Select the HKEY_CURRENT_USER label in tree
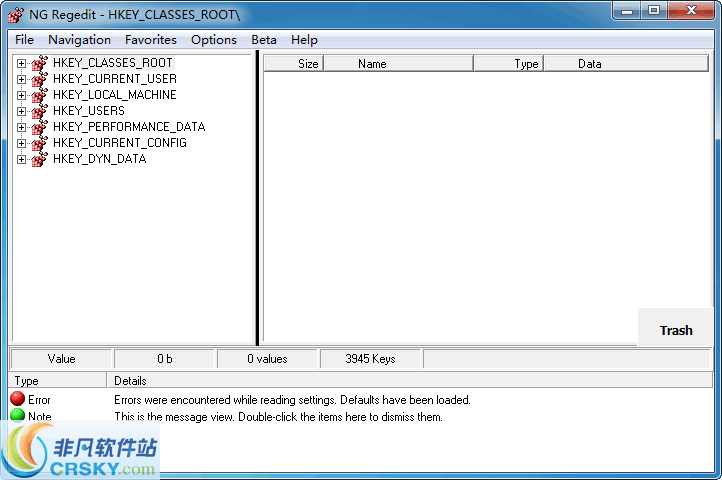This screenshot has height=480, width=722. (x=115, y=79)
